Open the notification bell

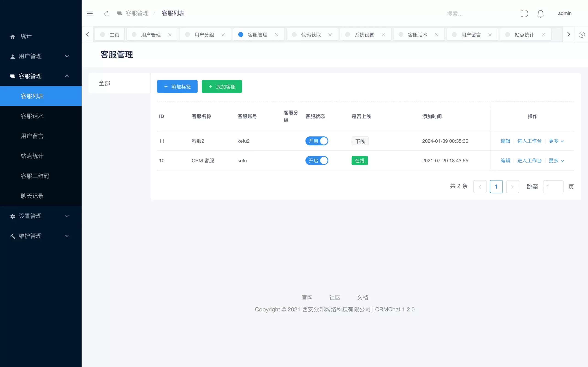[540, 14]
